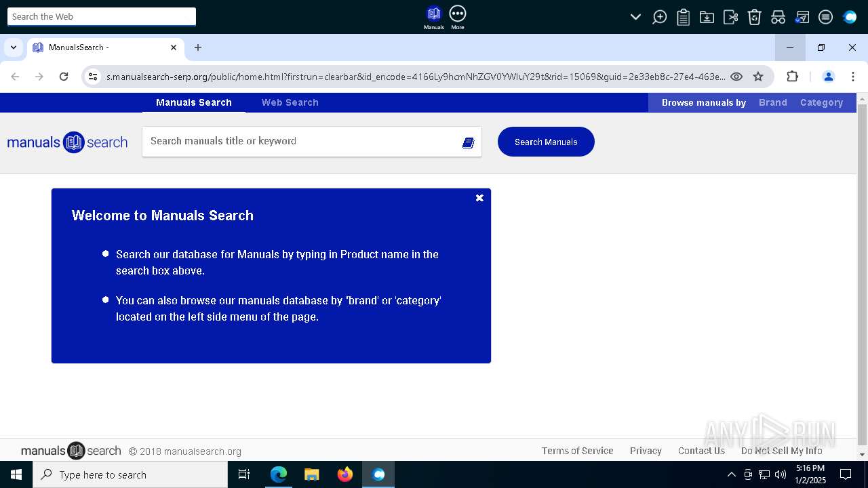Click the scrollbar down arrow
Viewport: 868px width, 488px height.
(863, 454)
